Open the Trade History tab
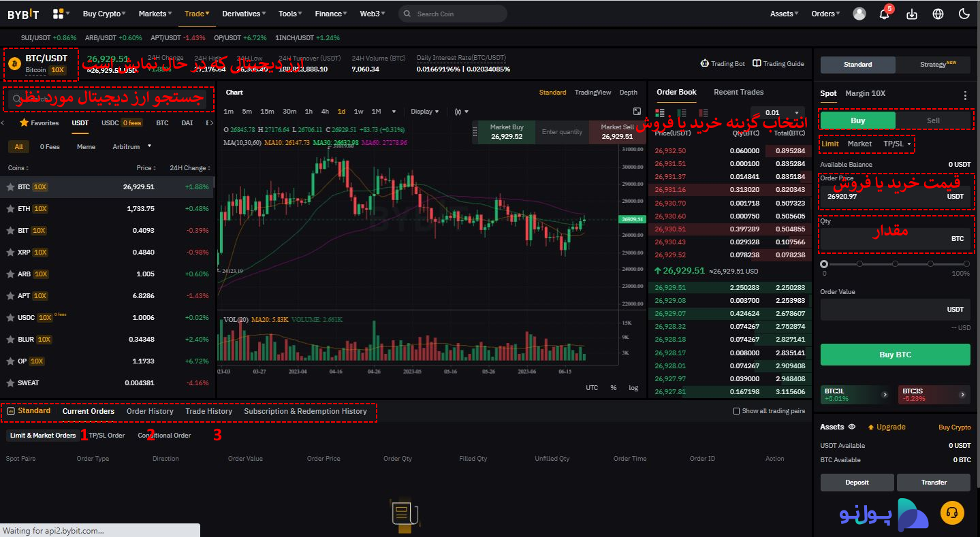The height and width of the screenshot is (537, 980). tap(208, 411)
